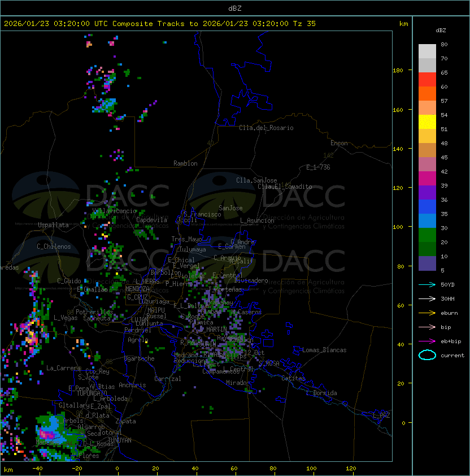Screen dimensions: 470x476
Task: Click the E_1-736 label
Action: 318,167
